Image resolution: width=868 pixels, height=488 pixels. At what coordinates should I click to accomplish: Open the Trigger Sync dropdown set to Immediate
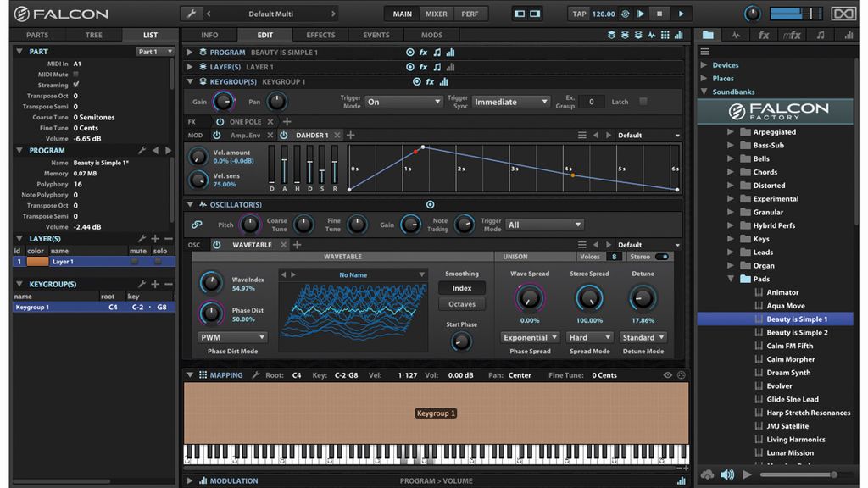click(x=511, y=102)
